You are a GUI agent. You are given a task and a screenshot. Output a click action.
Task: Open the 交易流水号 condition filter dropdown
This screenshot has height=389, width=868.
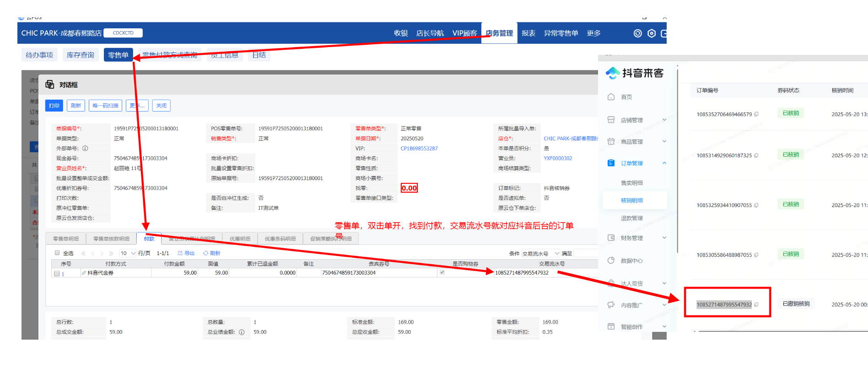[541, 254]
